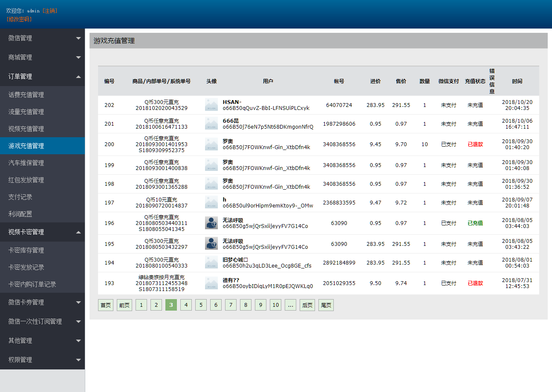Open 红包发放管理 menu item
552x392 pixels.
[42, 180]
